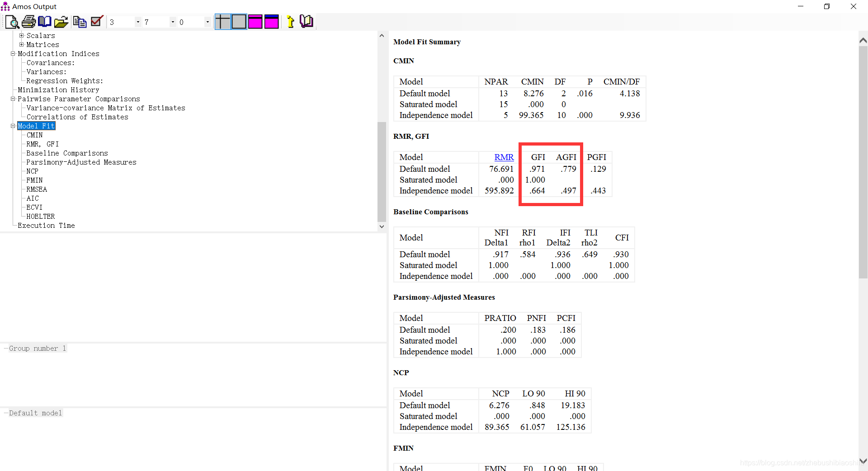Screen dimensions: 868x471
Task: Click the AGFI value .779
Action: coord(568,169)
